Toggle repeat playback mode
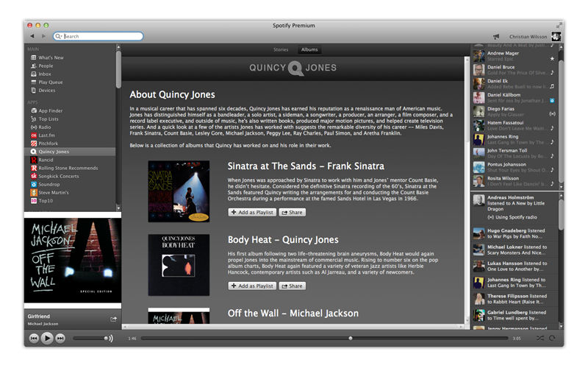 click(x=553, y=338)
